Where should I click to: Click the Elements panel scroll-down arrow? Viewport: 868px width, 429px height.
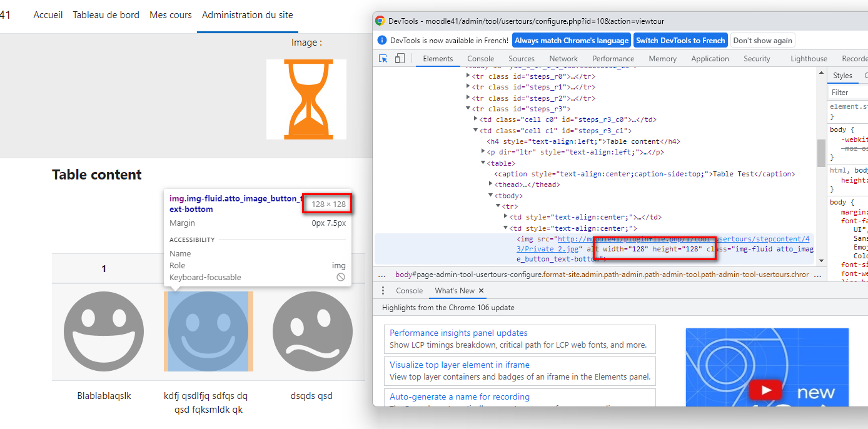click(x=821, y=260)
